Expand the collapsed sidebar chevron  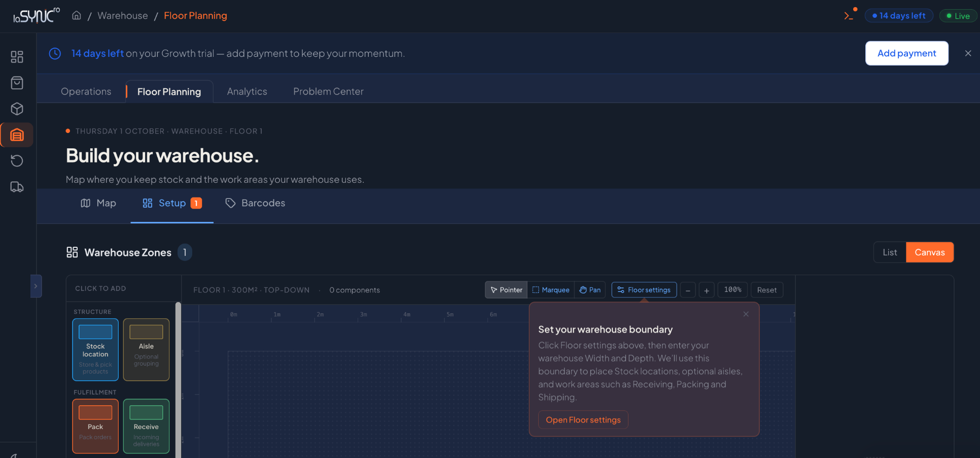36,286
